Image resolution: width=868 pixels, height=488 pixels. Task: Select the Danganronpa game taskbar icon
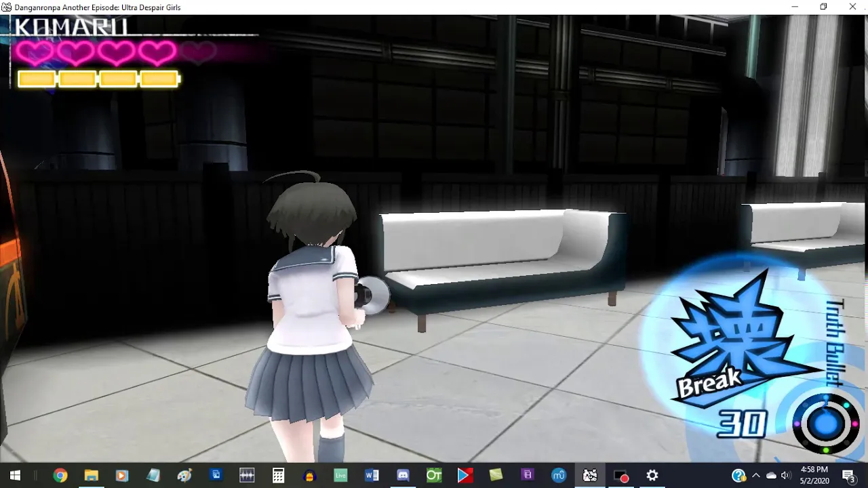click(590, 476)
